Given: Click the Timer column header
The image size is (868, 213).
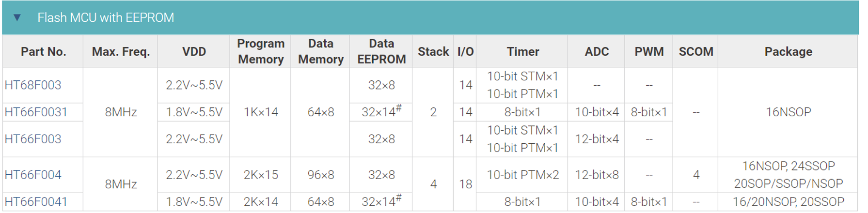Looking at the screenshot, I should pos(522,52).
